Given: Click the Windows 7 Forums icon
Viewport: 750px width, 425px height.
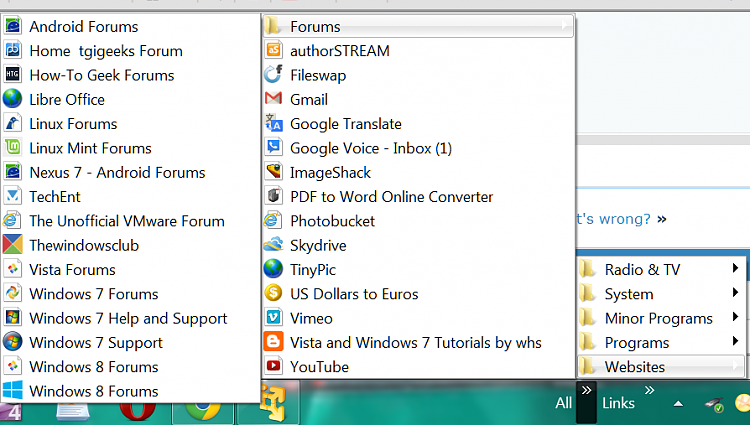Looking at the screenshot, I should coord(12,293).
